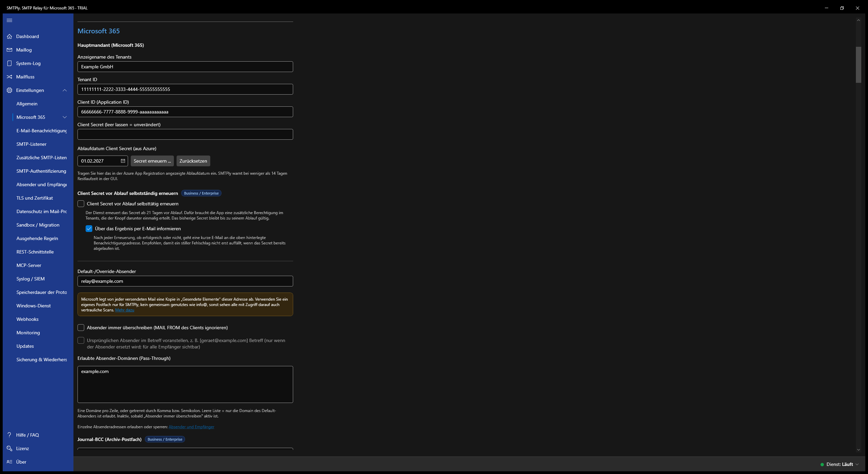This screenshot has width=868, height=474.
Task: Open the Dienst: Läuft status dropdown arrow
Action: point(857,464)
